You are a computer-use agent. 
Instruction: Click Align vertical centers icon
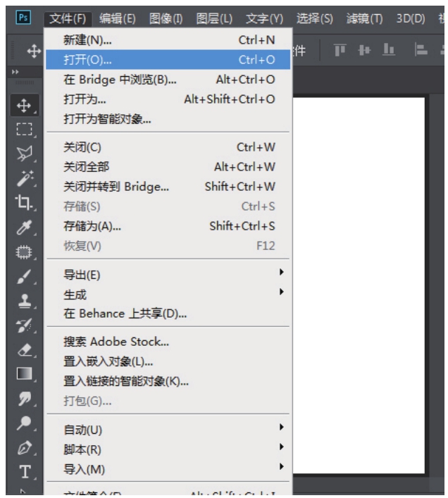pyautogui.click(x=364, y=50)
